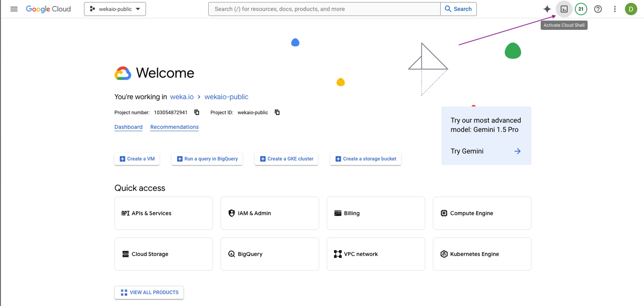Activate Cloud Shell terminal icon
Viewport: 644px width, 306px height.
coord(564,9)
